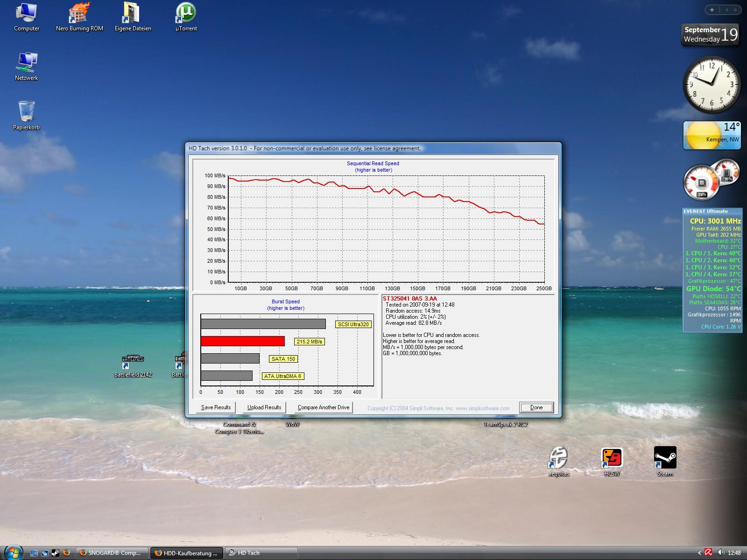Click the memory meter gauge at 35%
The height and width of the screenshot is (560, 747).
[727, 172]
